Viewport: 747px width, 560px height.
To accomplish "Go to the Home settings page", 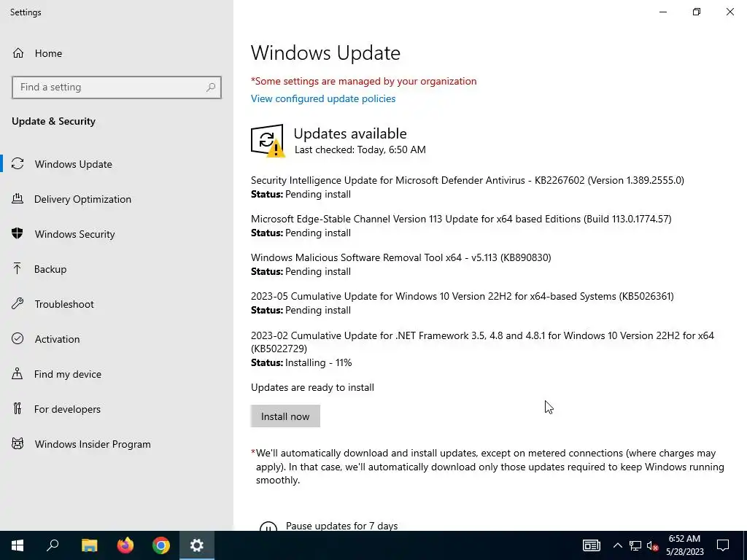I will [117, 52].
